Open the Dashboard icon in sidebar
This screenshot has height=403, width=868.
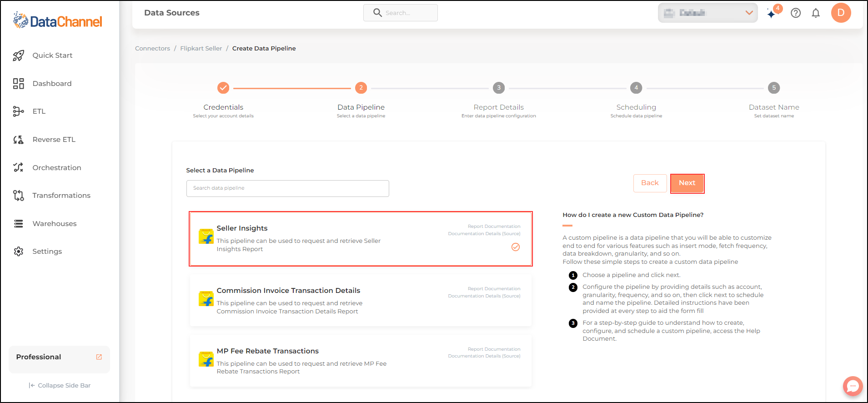click(19, 84)
